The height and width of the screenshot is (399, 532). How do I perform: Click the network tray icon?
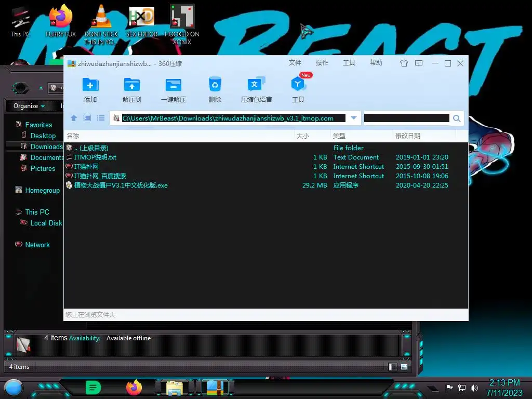tap(462, 388)
